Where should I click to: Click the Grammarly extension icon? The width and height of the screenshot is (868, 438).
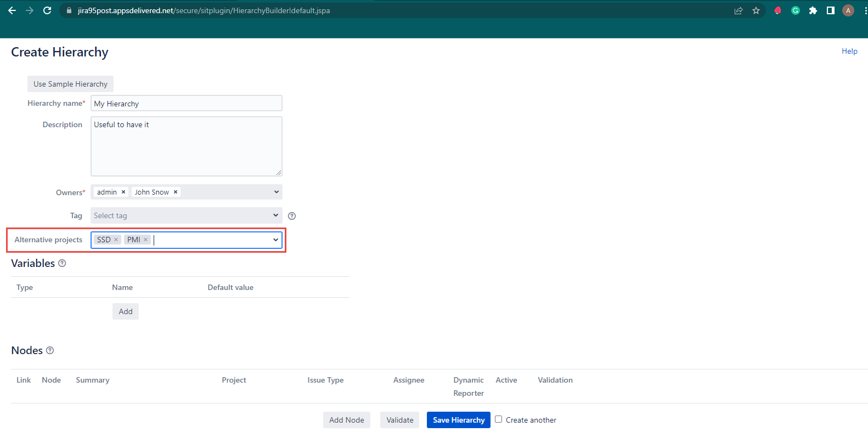tap(796, 10)
